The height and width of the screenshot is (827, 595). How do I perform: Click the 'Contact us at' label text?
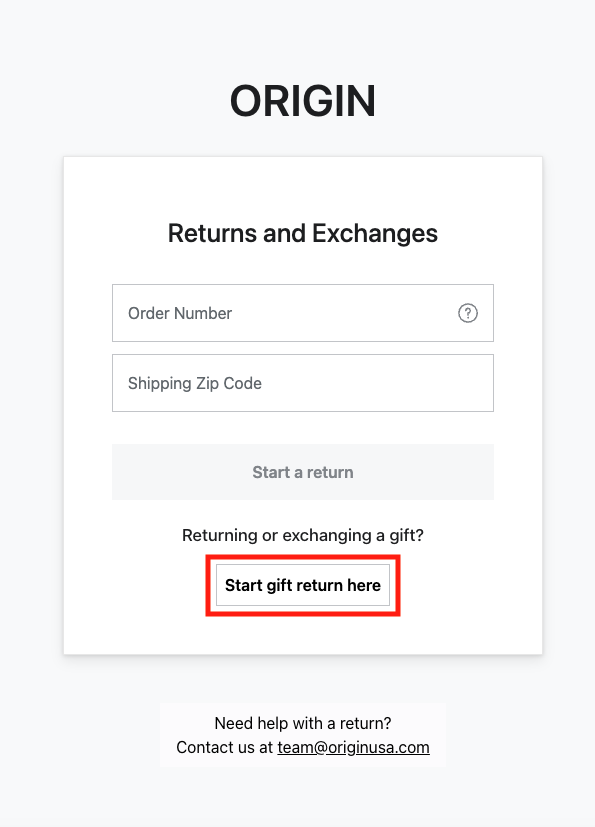pyautogui.click(x=224, y=747)
